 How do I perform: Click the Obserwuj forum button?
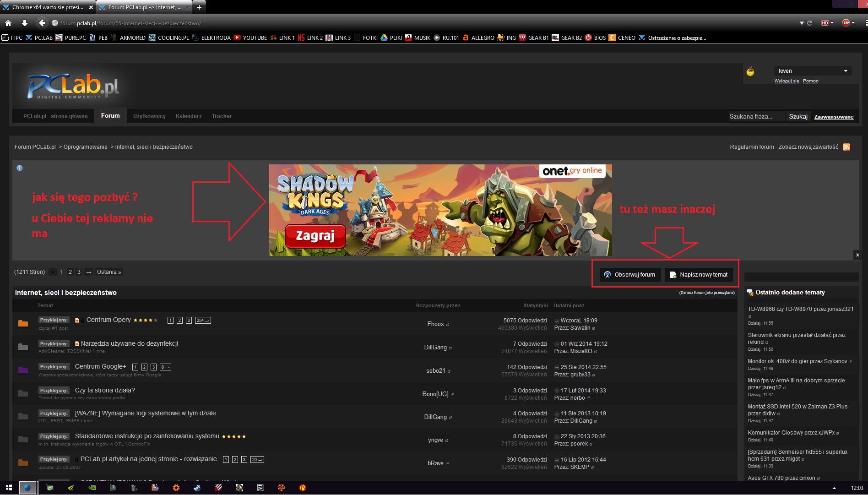coord(630,275)
